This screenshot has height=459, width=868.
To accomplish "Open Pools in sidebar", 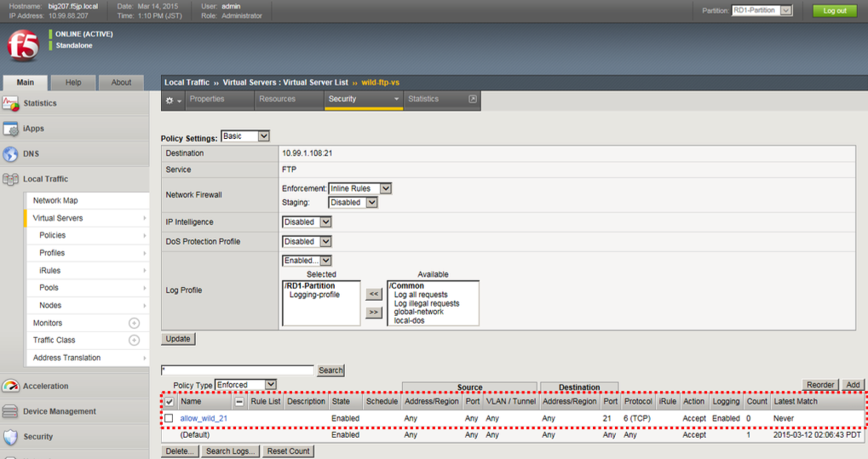I will click(x=49, y=288).
